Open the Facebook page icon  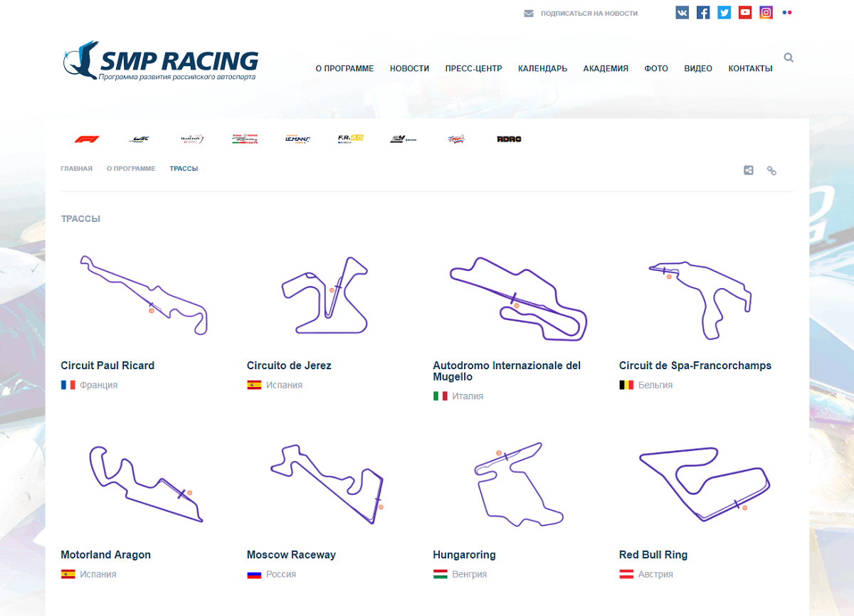click(703, 12)
